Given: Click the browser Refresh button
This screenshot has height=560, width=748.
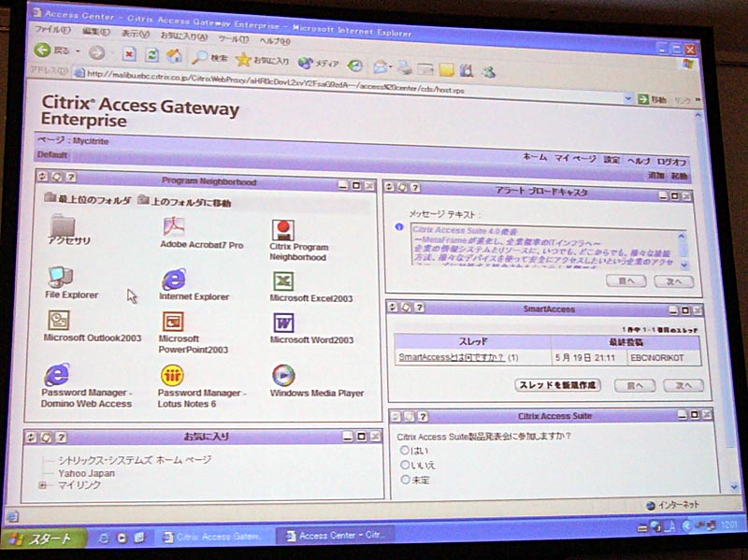Looking at the screenshot, I should (x=151, y=55).
